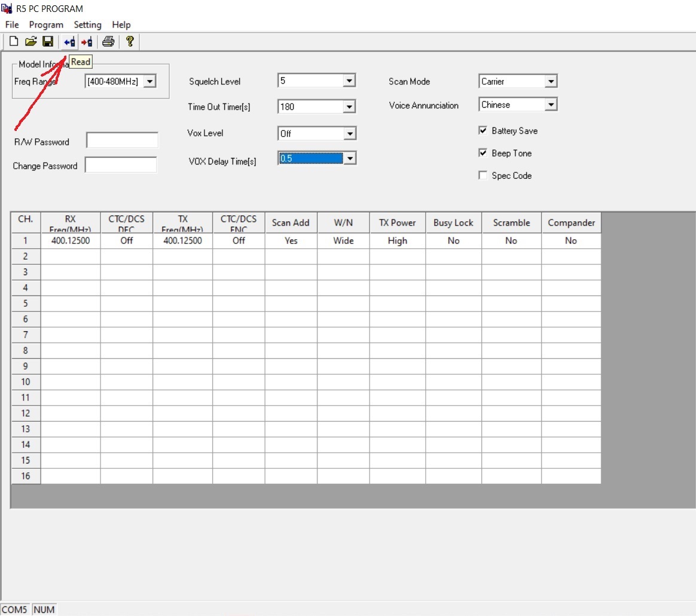
Task: Click the Busy Lock column header
Action: click(454, 222)
